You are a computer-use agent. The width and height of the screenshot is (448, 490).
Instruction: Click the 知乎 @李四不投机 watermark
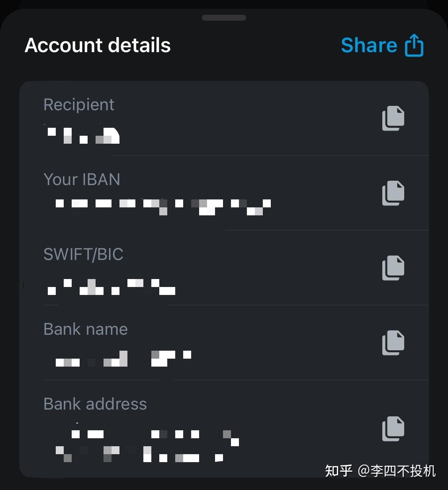pyautogui.click(x=380, y=471)
